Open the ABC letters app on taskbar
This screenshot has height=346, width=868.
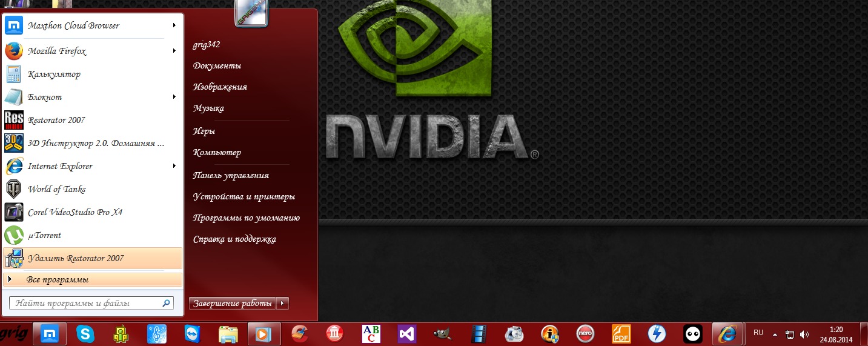click(371, 334)
